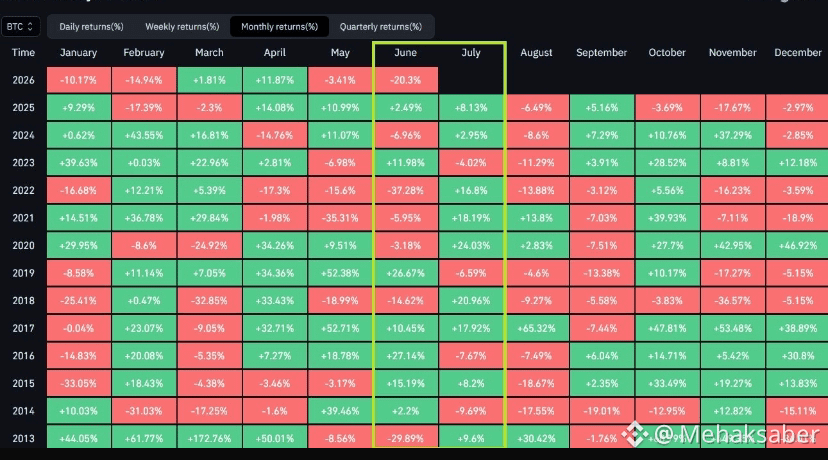The height and width of the screenshot is (460, 828).
Task: Click the +30.8% December 2016 cell
Action: (797, 356)
